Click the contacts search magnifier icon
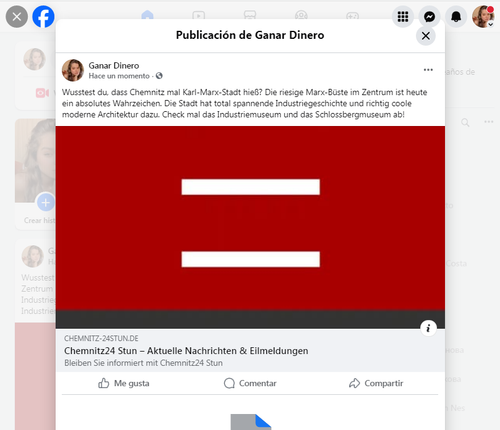Viewport: 500px width, 430px height. click(465, 122)
